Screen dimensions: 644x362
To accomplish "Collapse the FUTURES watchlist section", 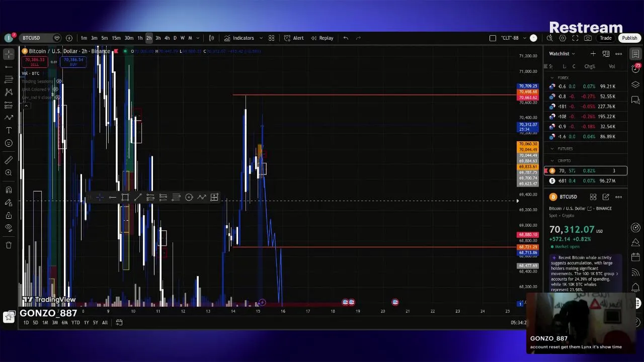I will pos(552,149).
